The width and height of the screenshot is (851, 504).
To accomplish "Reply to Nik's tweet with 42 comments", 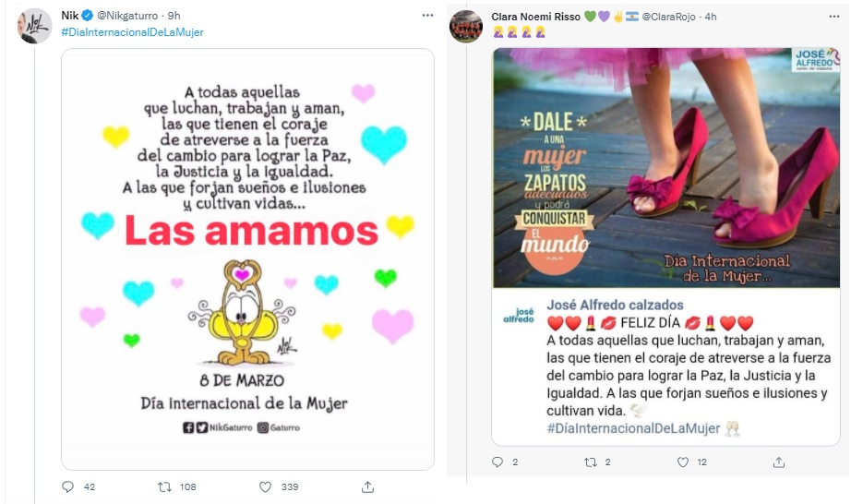I will coord(68,486).
